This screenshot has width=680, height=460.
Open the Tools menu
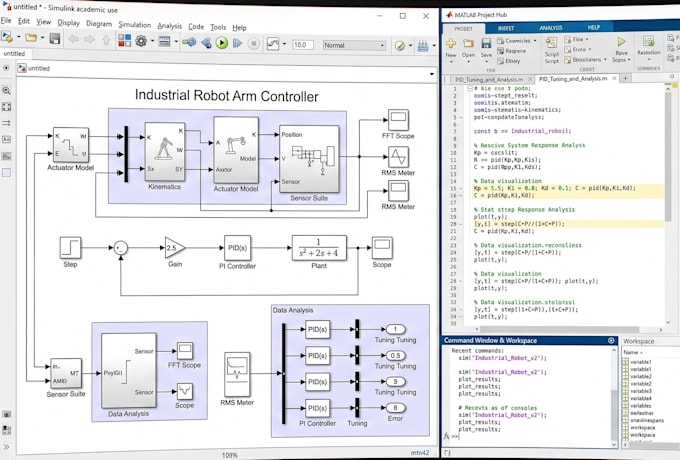[218, 27]
